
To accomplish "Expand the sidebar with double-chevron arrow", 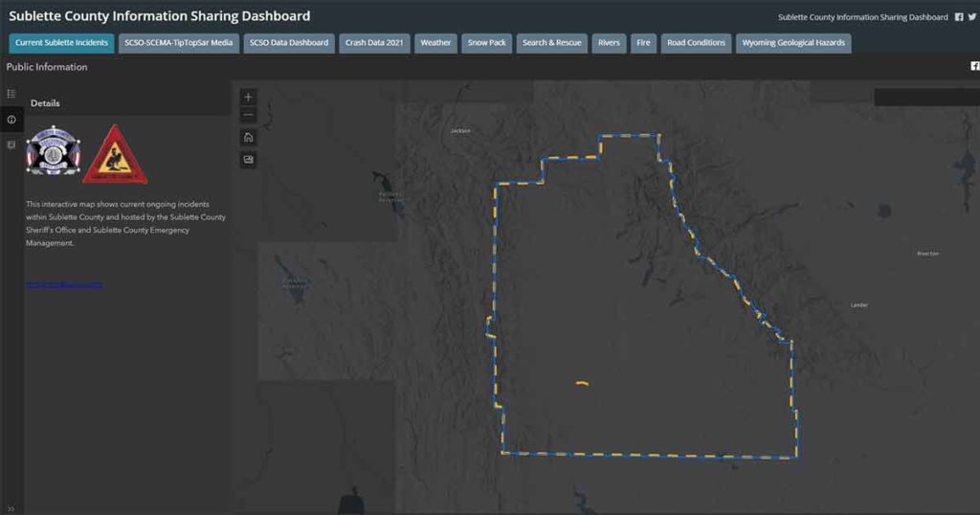I will tap(11, 508).
